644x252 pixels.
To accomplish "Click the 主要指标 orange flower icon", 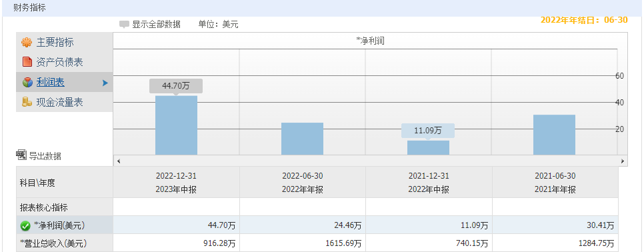I will [x=27, y=42].
